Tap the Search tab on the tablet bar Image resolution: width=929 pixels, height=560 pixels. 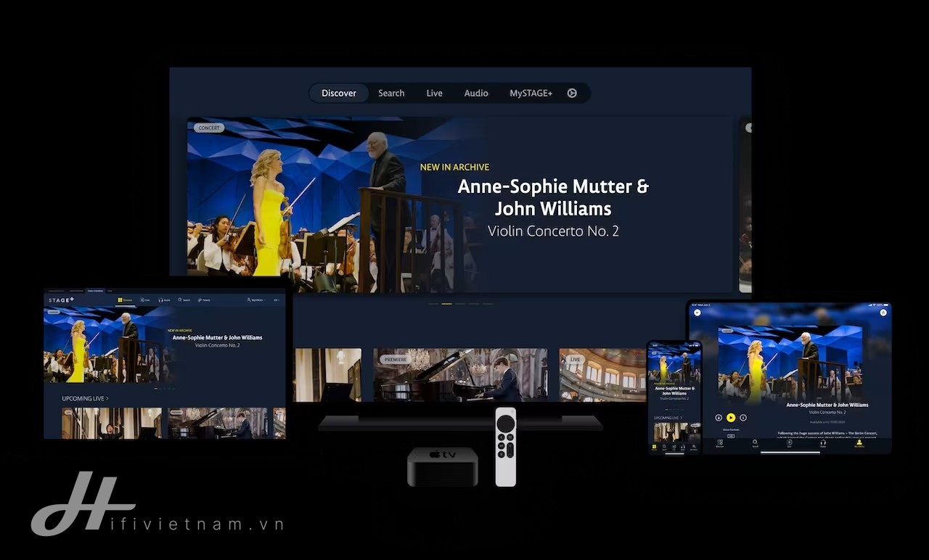pyautogui.click(x=755, y=443)
